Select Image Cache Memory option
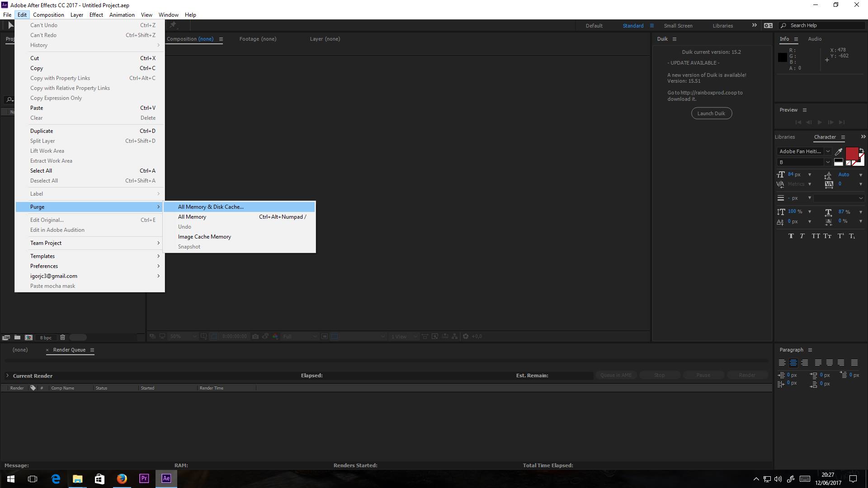 coord(239,237)
